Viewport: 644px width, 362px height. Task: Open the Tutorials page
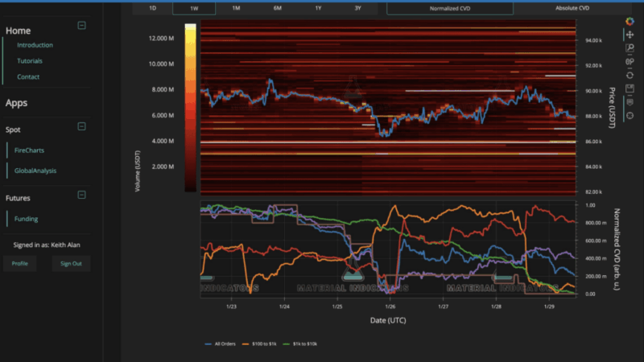(30, 61)
